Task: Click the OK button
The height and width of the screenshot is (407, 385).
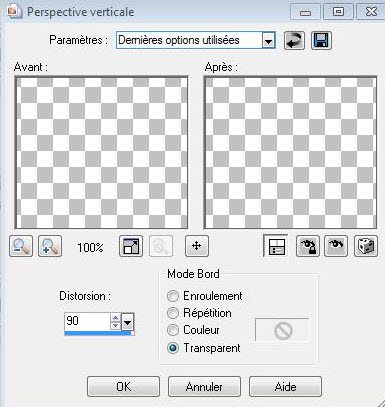Action: point(123,387)
